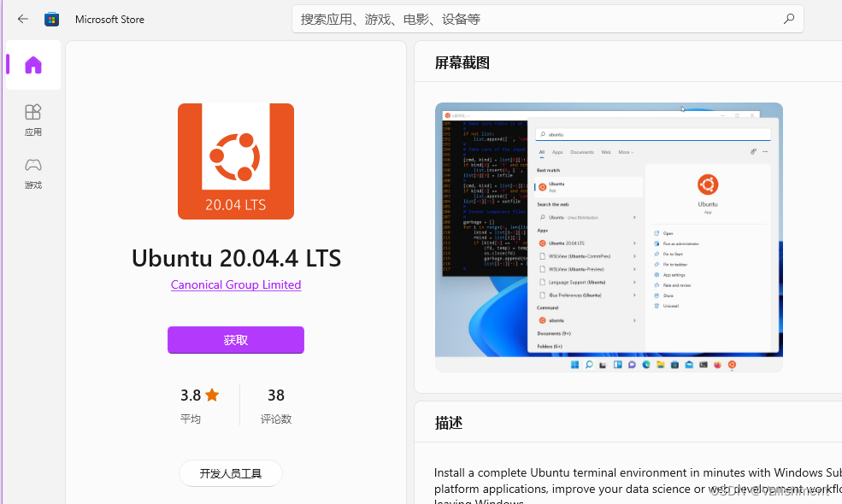842x504 pixels.
Task: Go back with the back arrow
Action: (x=22, y=20)
